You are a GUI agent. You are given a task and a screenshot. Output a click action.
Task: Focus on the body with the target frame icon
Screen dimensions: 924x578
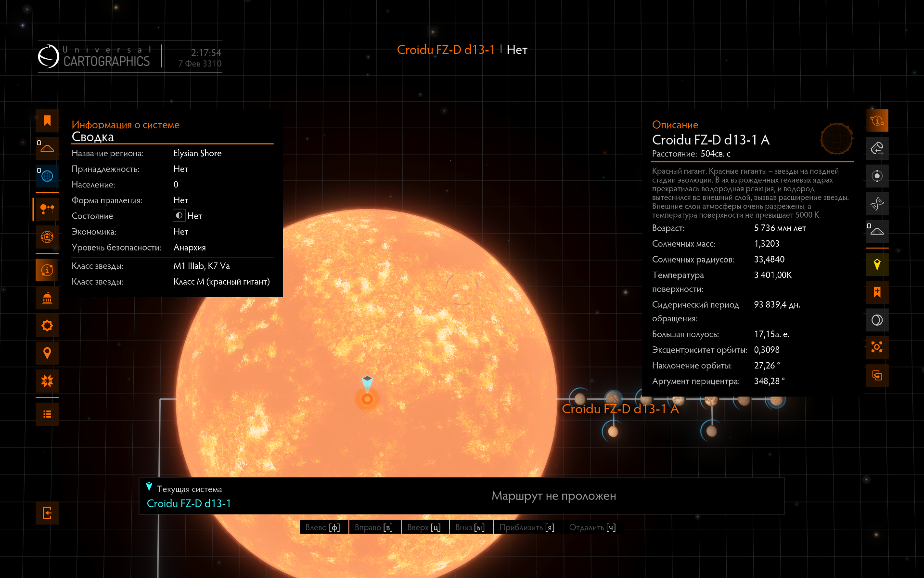pyautogui.click(x=877, y=348)
